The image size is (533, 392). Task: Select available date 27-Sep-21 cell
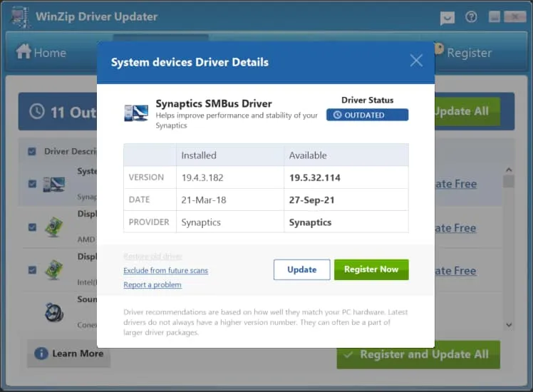tap(346, 200)
